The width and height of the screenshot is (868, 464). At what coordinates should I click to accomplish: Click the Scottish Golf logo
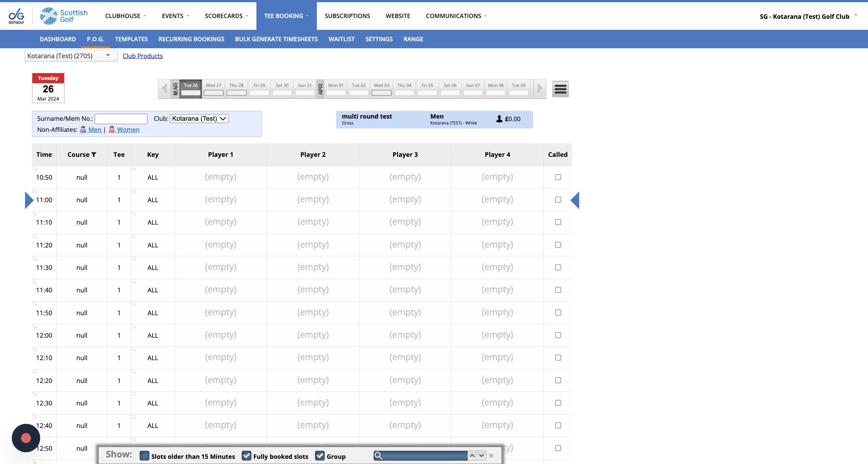[64, 16]
